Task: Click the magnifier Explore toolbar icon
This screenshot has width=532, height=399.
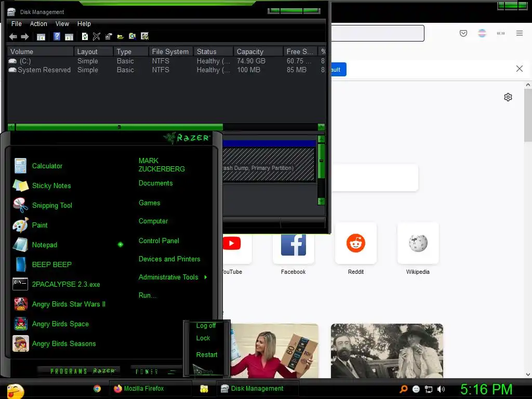Action: (x=132, y=36)
